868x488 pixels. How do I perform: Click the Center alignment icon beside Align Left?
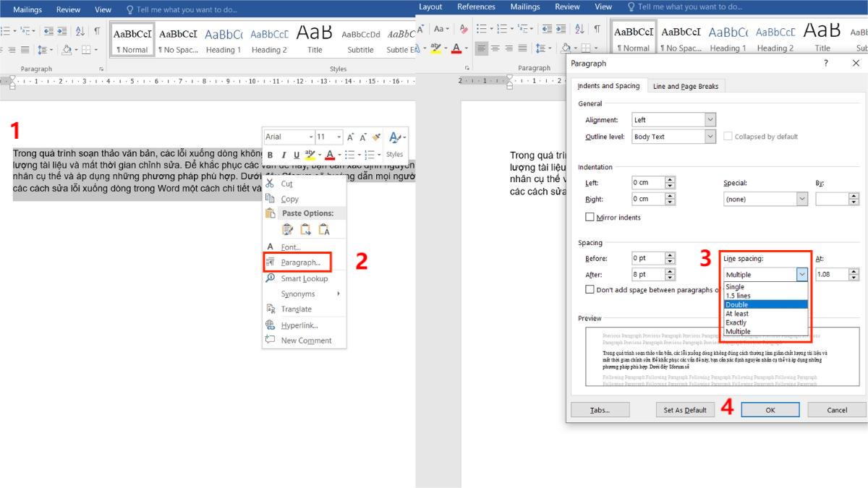coord(496,48)
